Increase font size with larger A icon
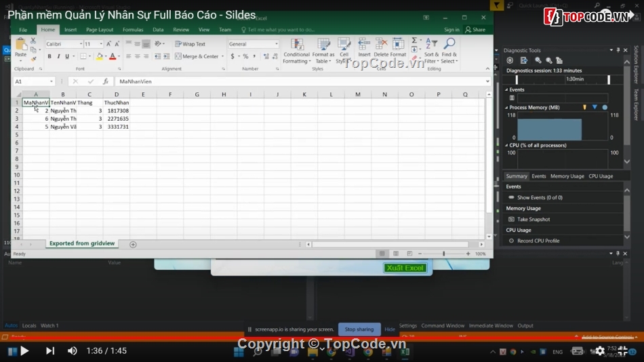The width and height of the screenshot is (644, 362). (108, 44)
